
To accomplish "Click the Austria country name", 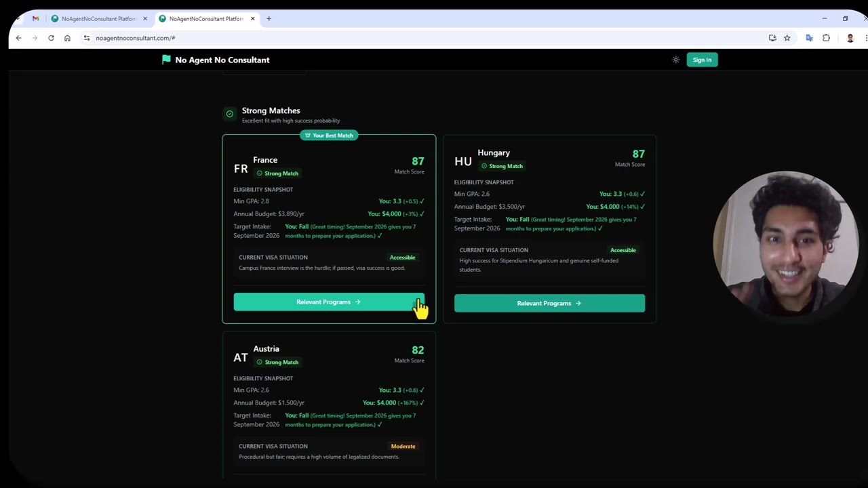I will click(x=266, y=349).
